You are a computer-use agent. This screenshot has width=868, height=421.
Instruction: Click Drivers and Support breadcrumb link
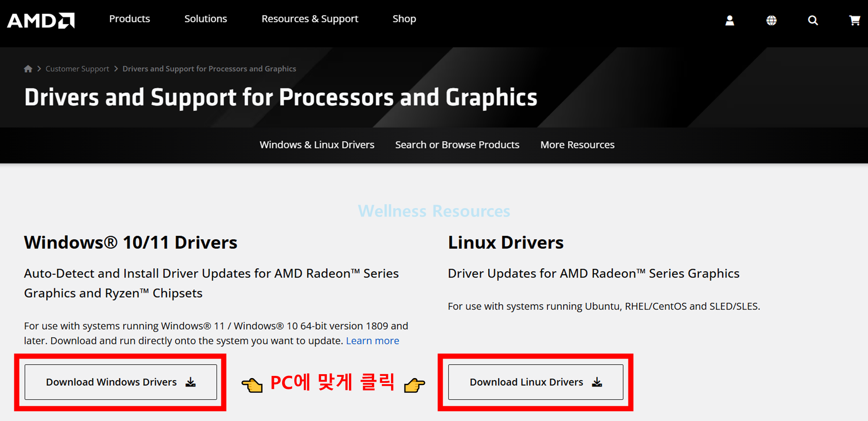tap(209, 69)
